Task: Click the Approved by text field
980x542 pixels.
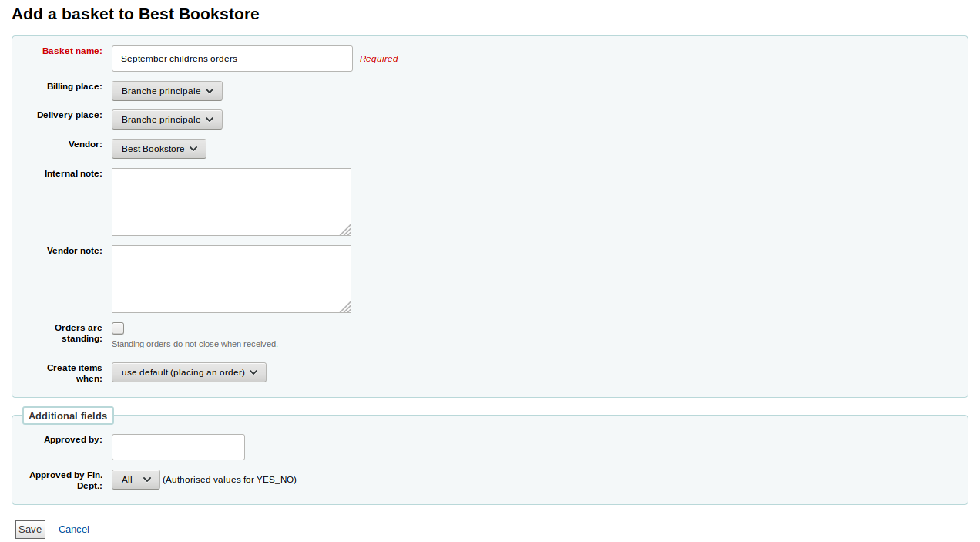Action: [x=178, y=447]
